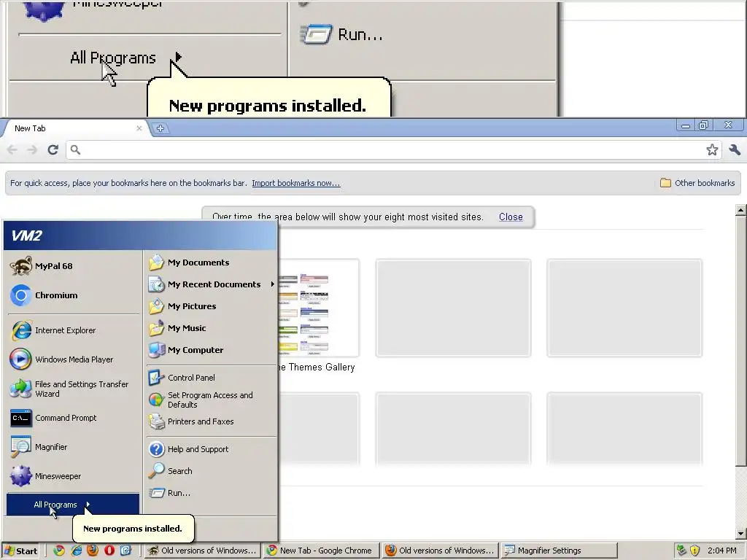Click the security shield tray icon

695,551
